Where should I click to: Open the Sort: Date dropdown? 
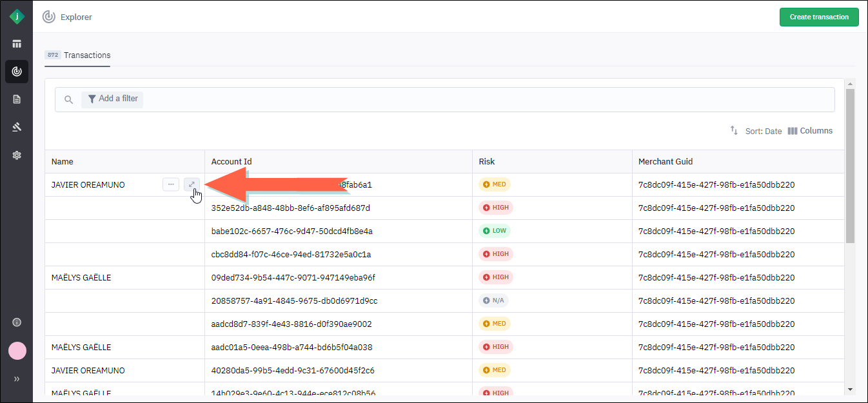coord(756,131)
